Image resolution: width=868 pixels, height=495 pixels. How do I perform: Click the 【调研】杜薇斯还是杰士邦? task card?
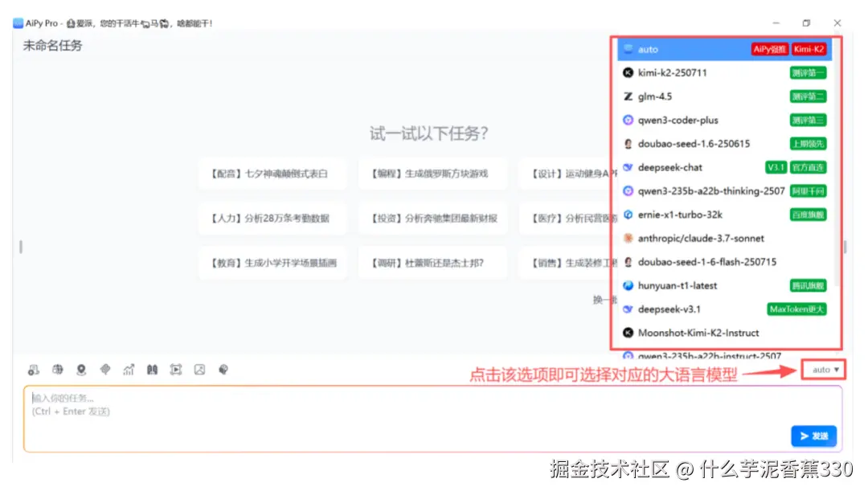(x=432, y=263)
